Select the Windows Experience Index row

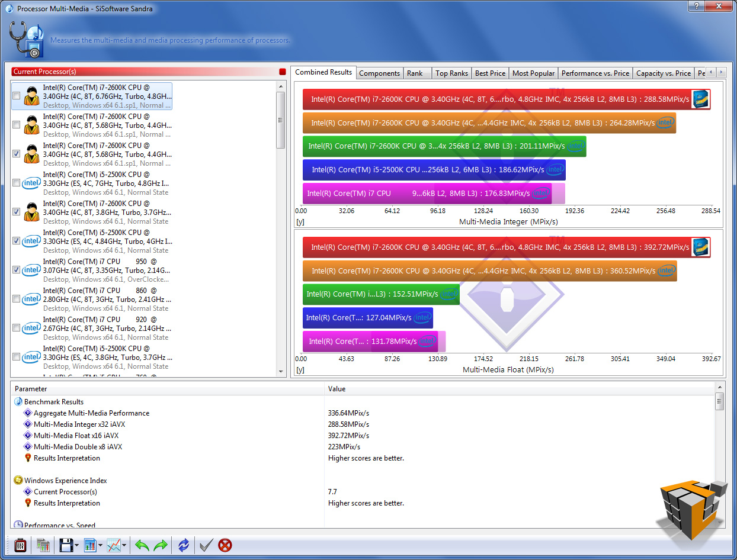[x=363, y=480]
